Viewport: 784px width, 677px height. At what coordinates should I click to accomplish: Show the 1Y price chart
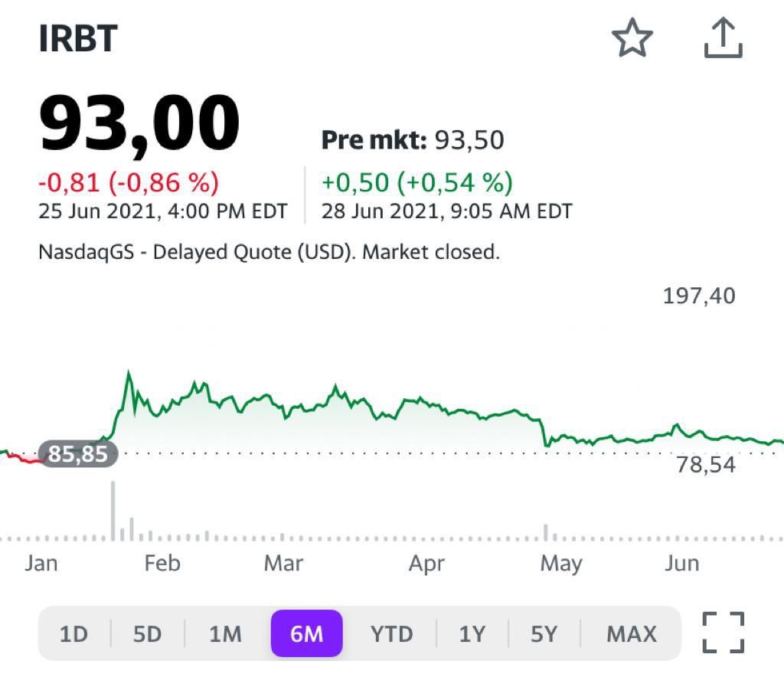click(x=472, y=634)
